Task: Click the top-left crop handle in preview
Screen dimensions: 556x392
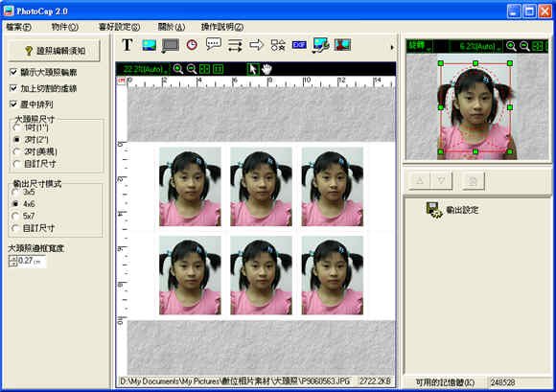Action: pos(441,63)
